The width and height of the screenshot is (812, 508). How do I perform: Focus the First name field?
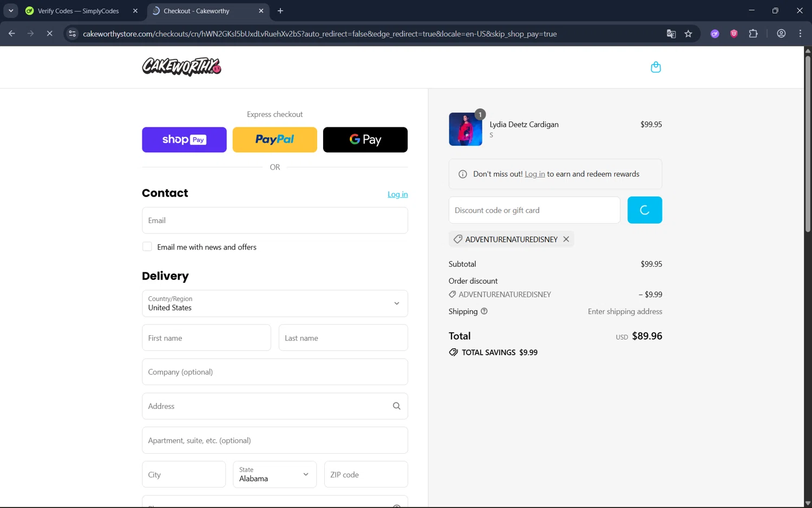tap(206, 338)
